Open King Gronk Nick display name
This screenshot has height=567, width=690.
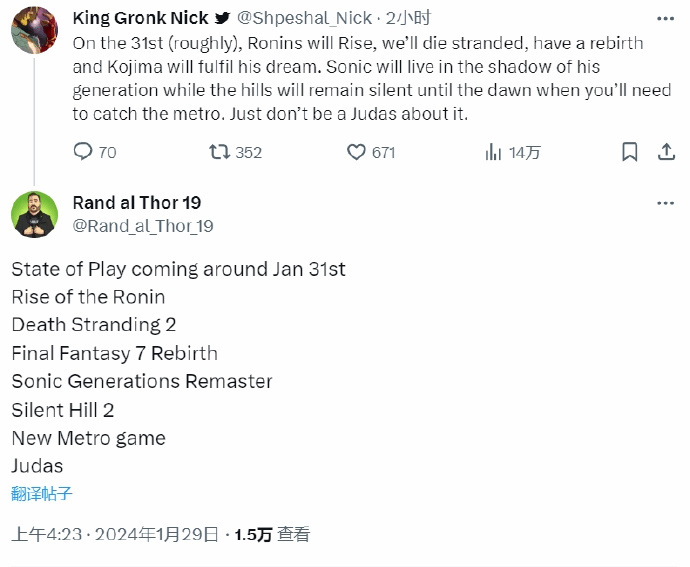pos(140,17)
